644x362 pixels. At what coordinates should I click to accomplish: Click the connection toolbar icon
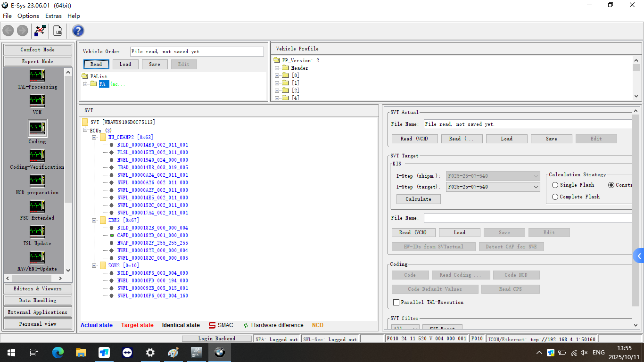click(41, 31)
